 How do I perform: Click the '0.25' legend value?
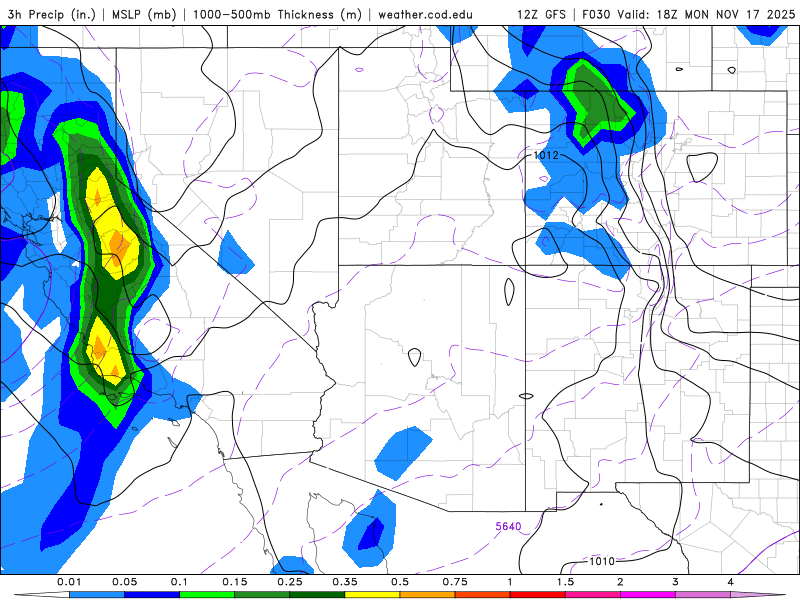pyautogui.click(x=290, y=582)
